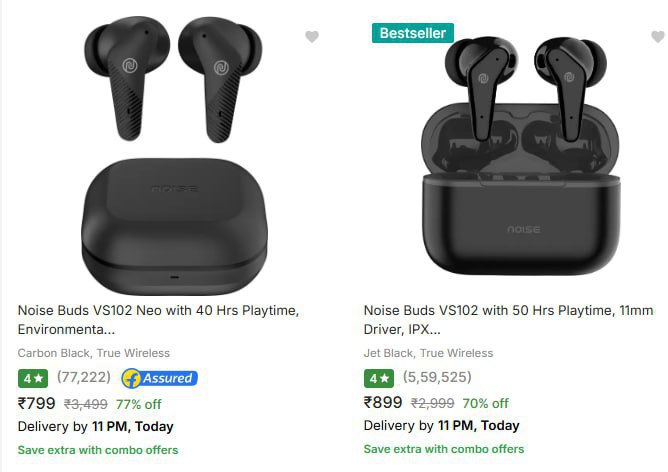View the 5,59,525 ratings count

[438, 377]
